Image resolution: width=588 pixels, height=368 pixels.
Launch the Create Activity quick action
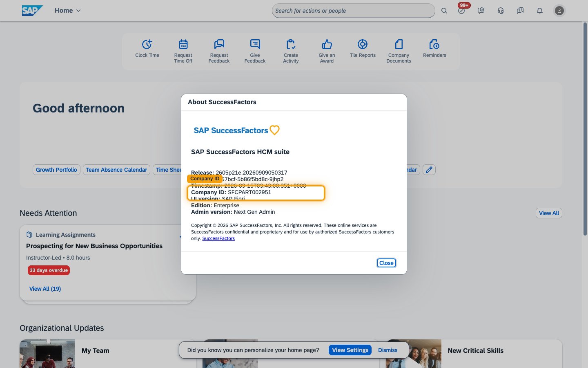pyautogui.click(x=291, y=52)
